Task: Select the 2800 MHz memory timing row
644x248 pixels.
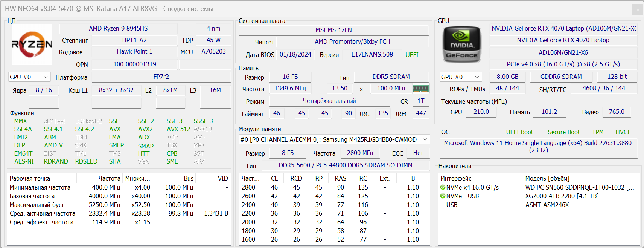Action: pyautogui.click(x=248, y=188)
